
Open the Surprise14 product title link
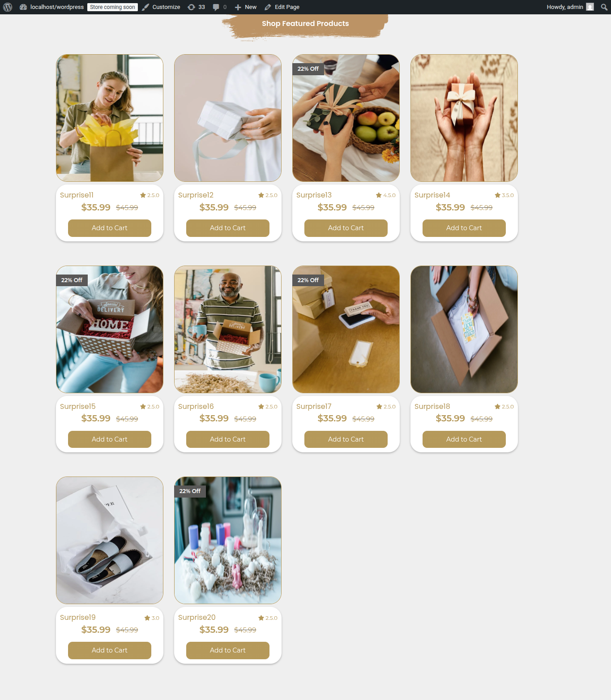coord(432,195)
